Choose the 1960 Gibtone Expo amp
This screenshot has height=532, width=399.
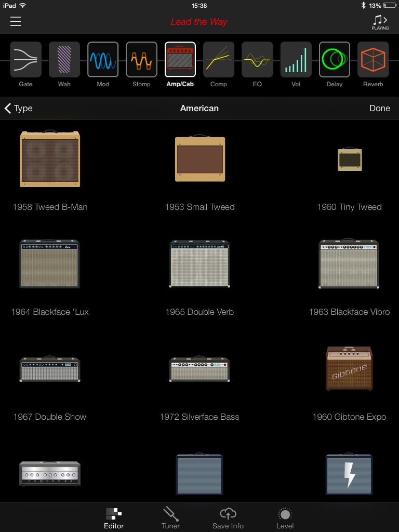349,368
